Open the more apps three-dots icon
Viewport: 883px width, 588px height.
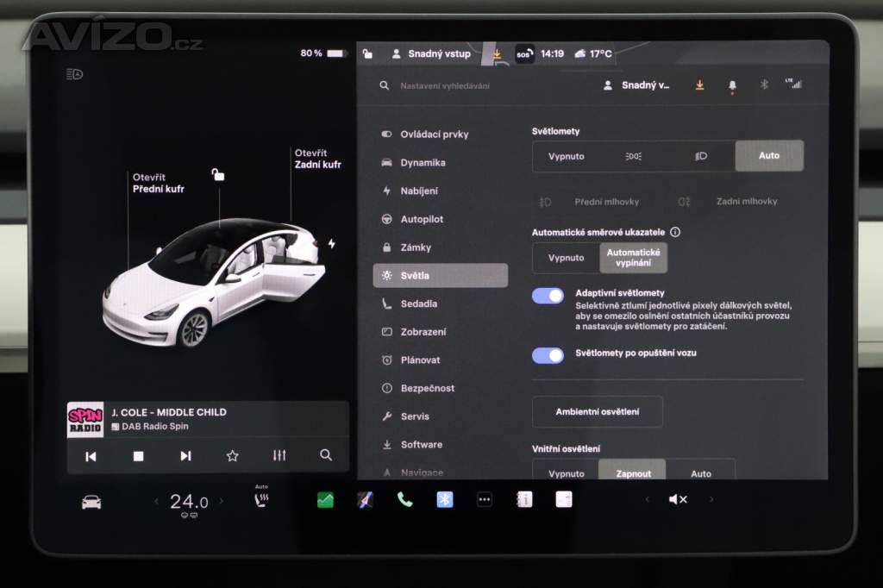pyautogui.click(x=485, y=500)
